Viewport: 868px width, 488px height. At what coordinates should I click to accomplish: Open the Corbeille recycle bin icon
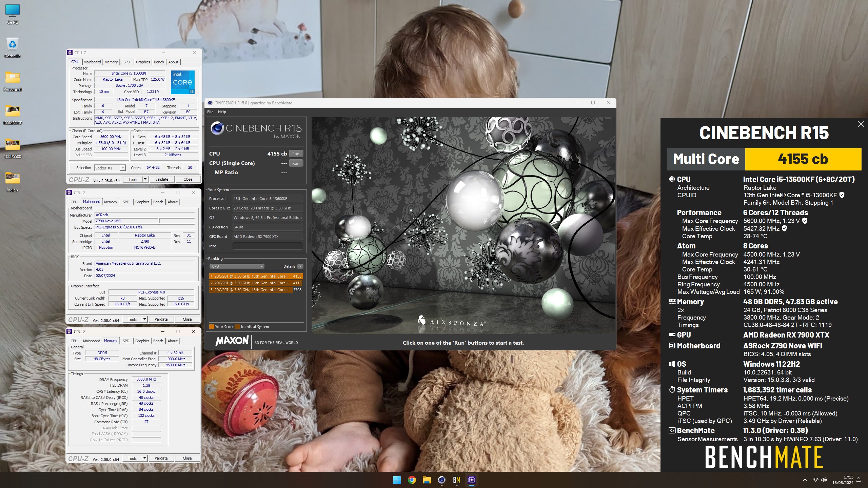(x=13, y=47)
